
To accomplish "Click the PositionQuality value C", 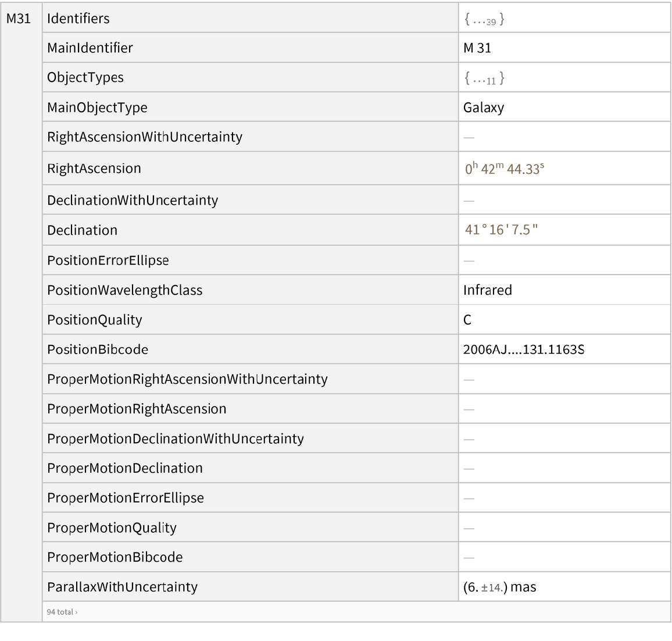I will coord(467,320).
